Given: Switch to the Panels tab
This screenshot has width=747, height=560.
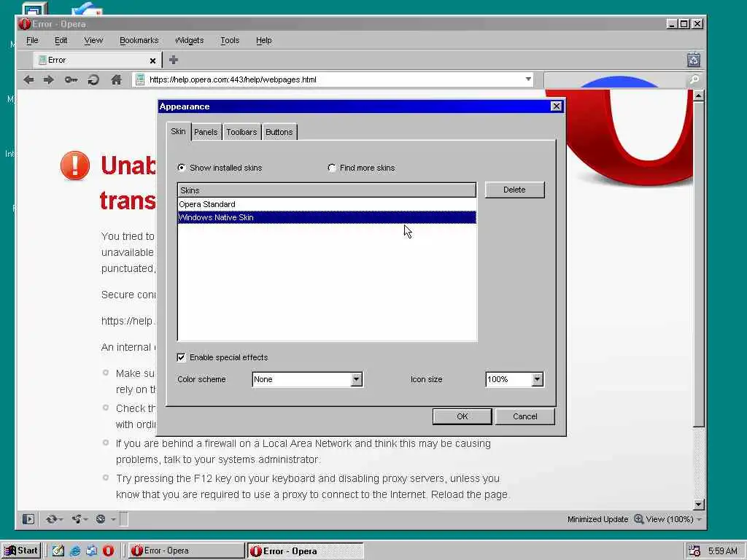Looking at the screenshot, I should [x=206, y=132].
